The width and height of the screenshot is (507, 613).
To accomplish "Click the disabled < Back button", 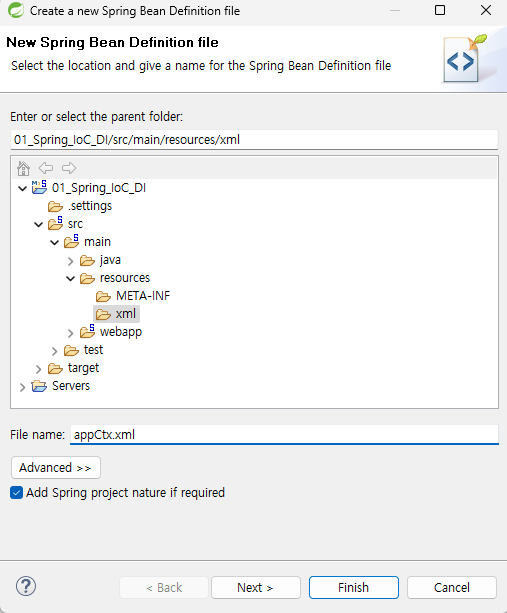I will [164, 588].
